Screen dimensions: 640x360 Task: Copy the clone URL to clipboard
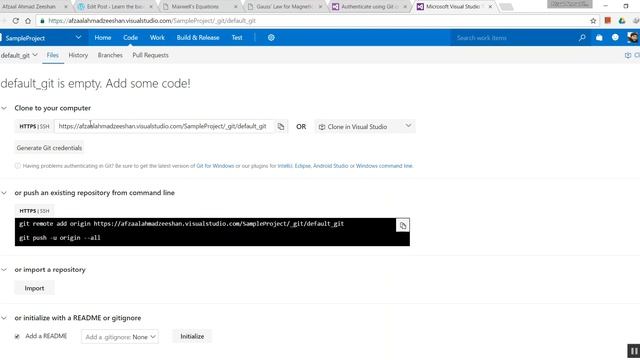pos(281,127)
